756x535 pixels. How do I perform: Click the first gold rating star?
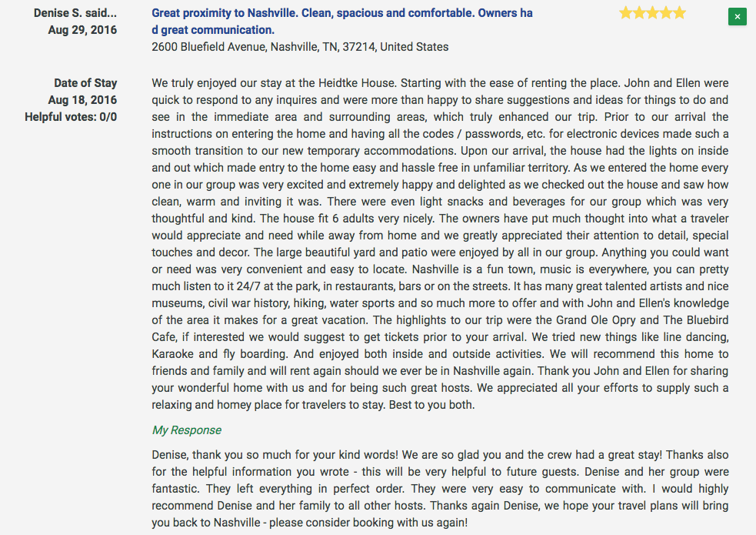(x=625, y=12)
